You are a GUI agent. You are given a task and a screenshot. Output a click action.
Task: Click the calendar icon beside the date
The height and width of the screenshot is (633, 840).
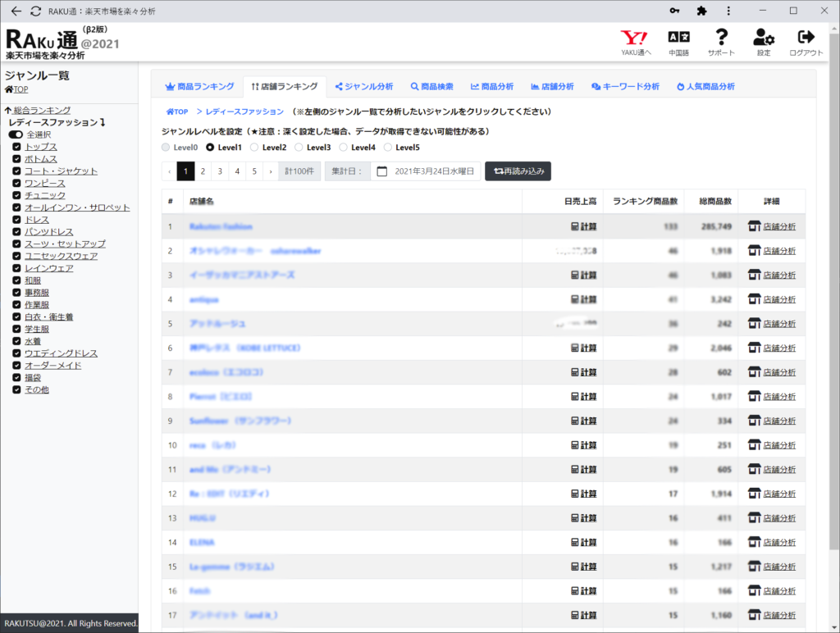pyautogui.click(x=382, y=171)
